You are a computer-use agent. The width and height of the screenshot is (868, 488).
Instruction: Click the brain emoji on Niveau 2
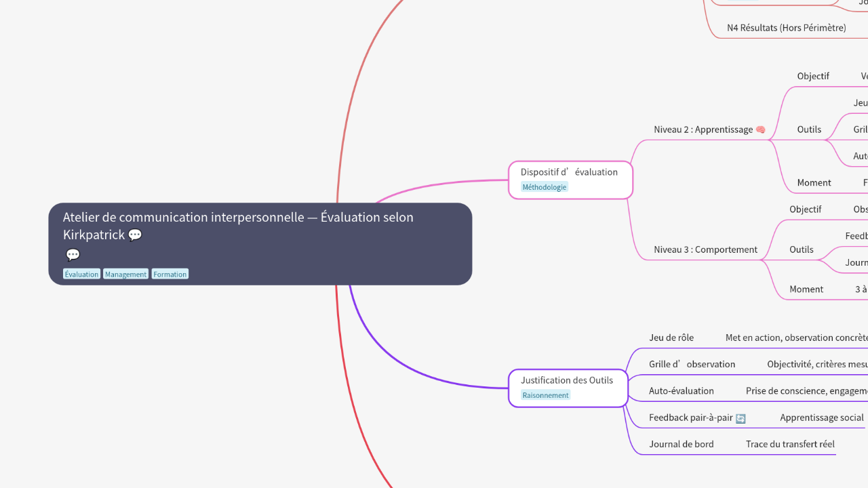760,129
